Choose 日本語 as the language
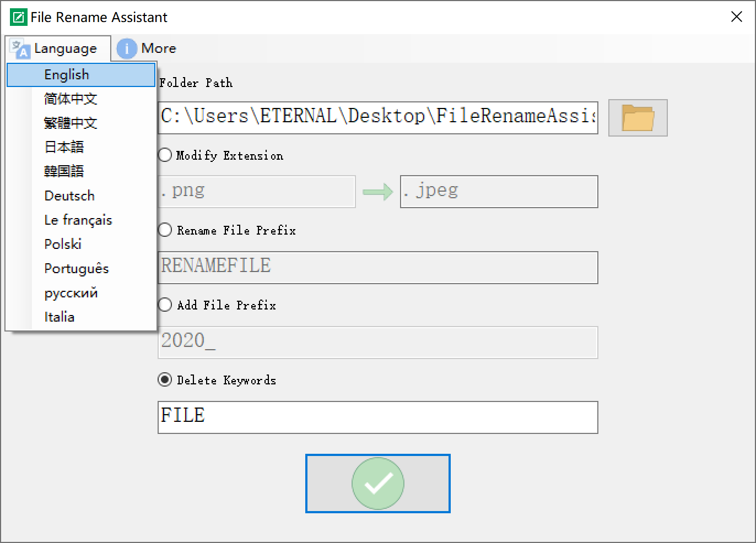The image size is (756, 543). [64, 148]
